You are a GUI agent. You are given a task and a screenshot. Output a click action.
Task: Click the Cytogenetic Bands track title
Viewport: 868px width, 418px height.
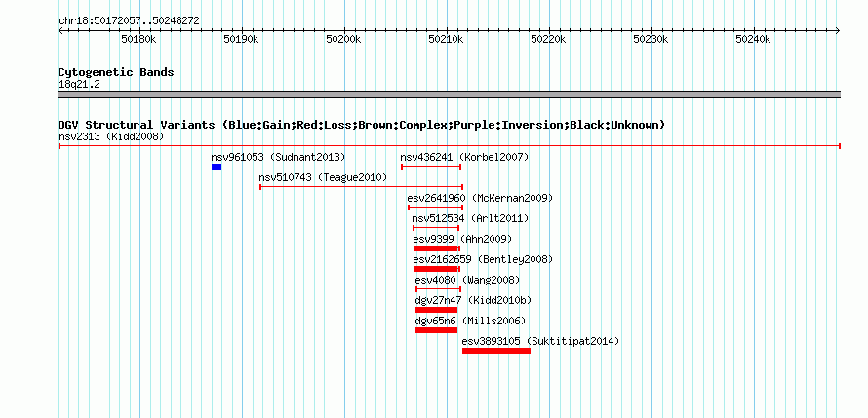click(116, 72)
